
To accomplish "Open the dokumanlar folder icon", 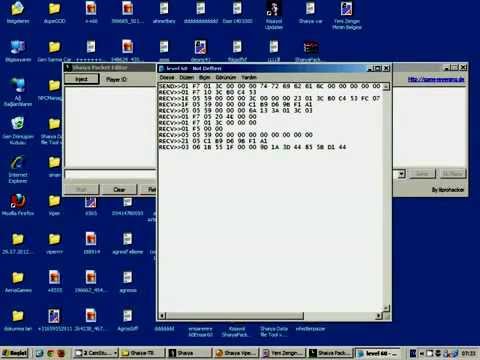I will point(18,320).
